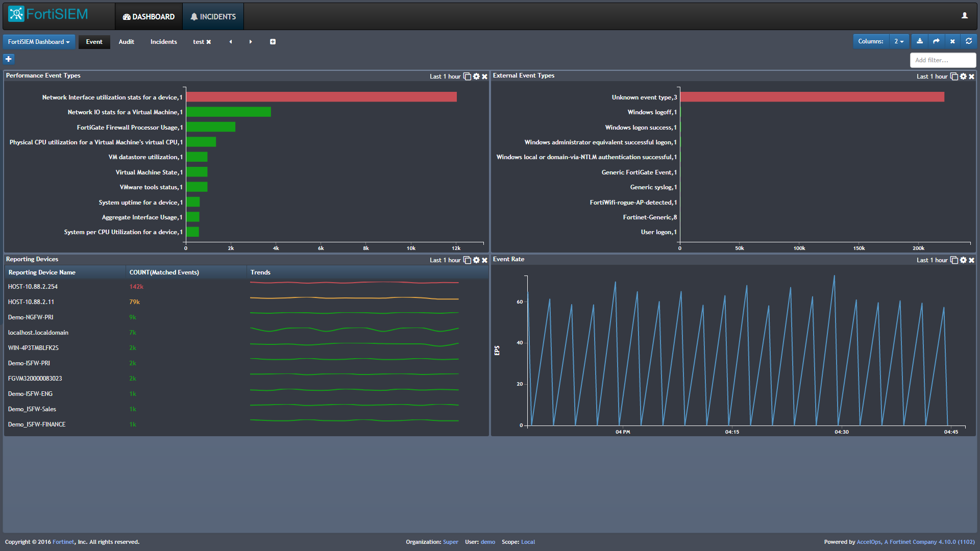Click the red Unknown event type bar
Image resolution: width=980 pixels, height=551 pixels.
812,97
